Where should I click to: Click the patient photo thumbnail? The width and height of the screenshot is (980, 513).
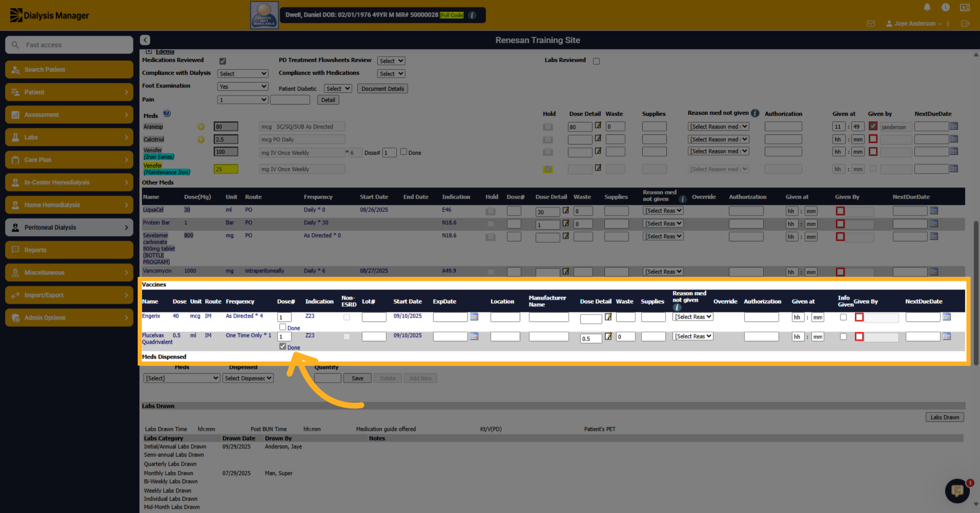point(264,15)
